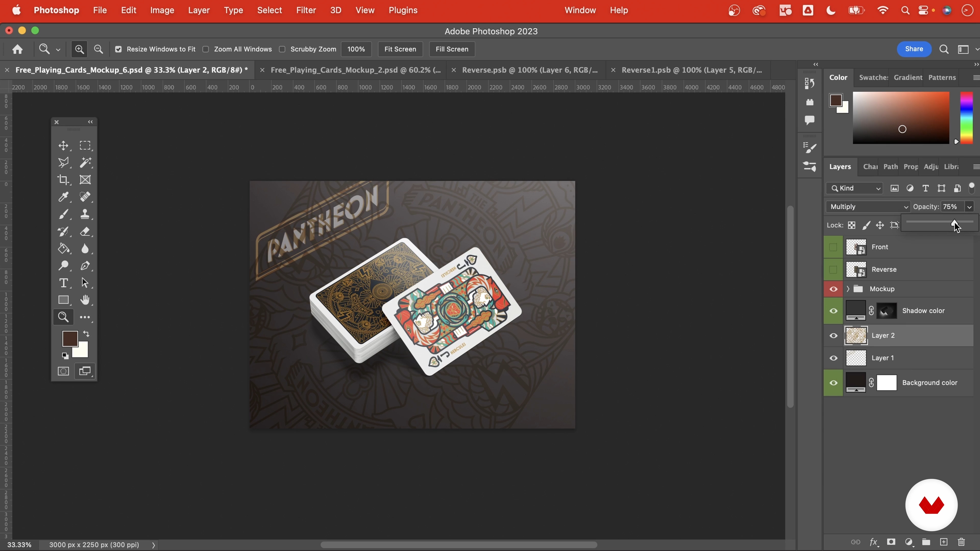Click the hue spectrum slider strip

click(966, 118)
